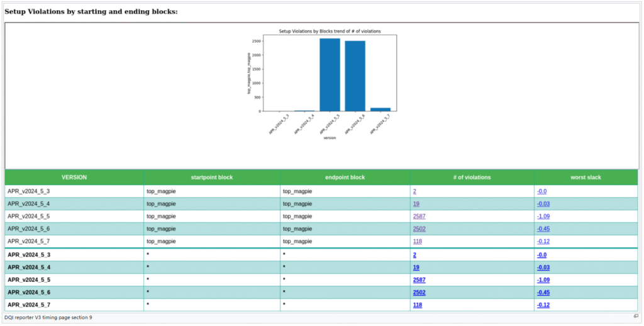Click the bold -0.12 worst slack link
Viewport: 644px width, 326px height.
click(x=543, y=305)
